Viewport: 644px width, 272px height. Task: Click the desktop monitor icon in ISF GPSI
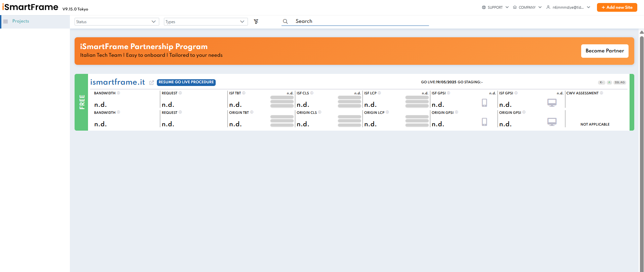pos(552,103)
